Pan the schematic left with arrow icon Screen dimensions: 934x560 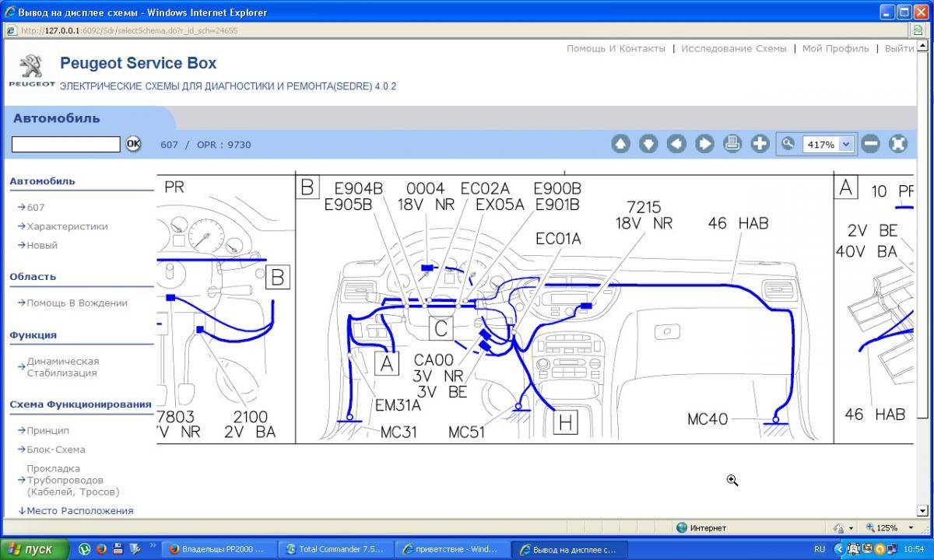[676, 144]
